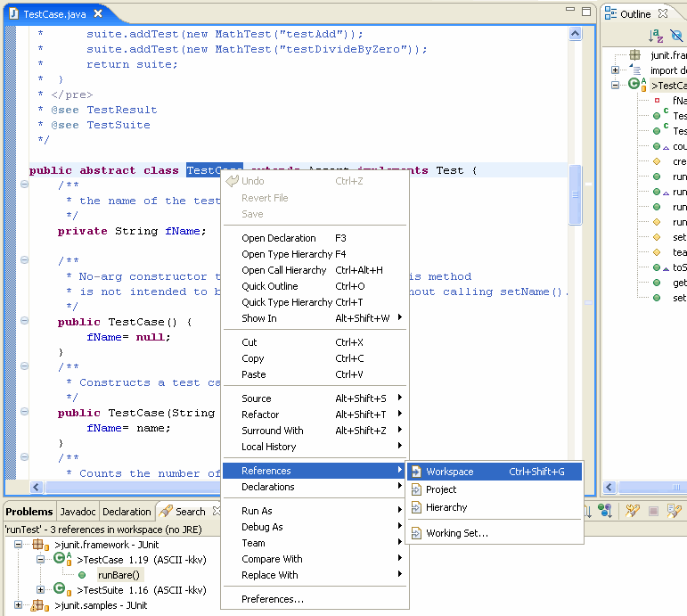Click the green method icon beside runBare()
Viewport: 687px width, 616px height.
point(82,575)
